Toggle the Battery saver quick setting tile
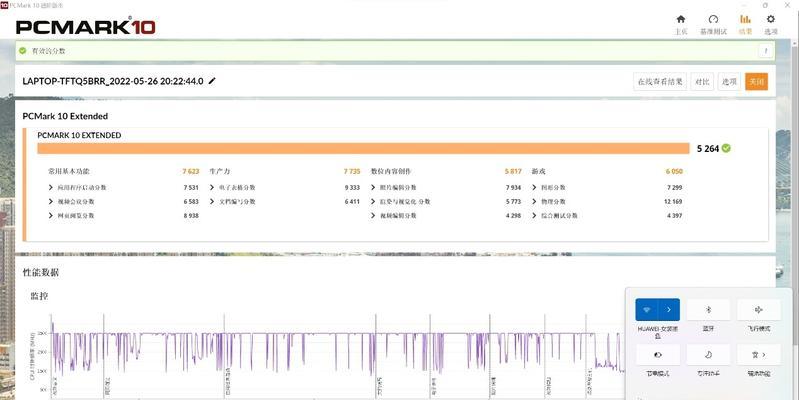Screen dimensions: 799x400 657,355
